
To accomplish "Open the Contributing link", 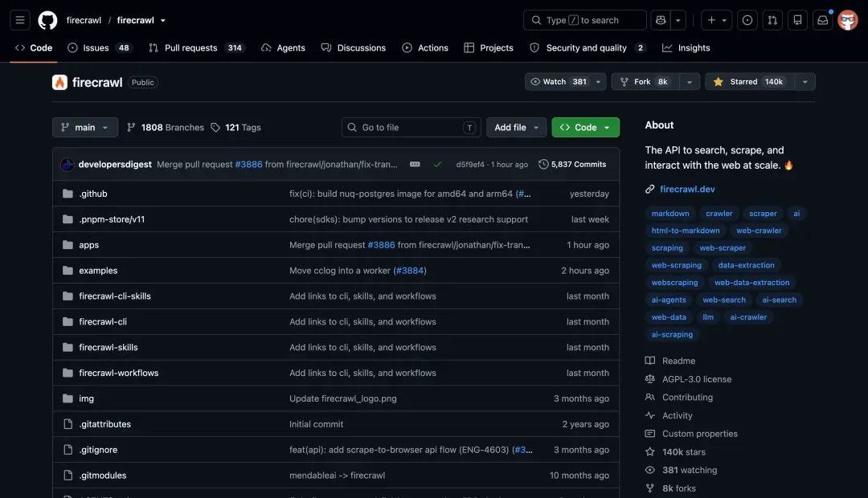I will pyautogui.click(x=687, y=398).
